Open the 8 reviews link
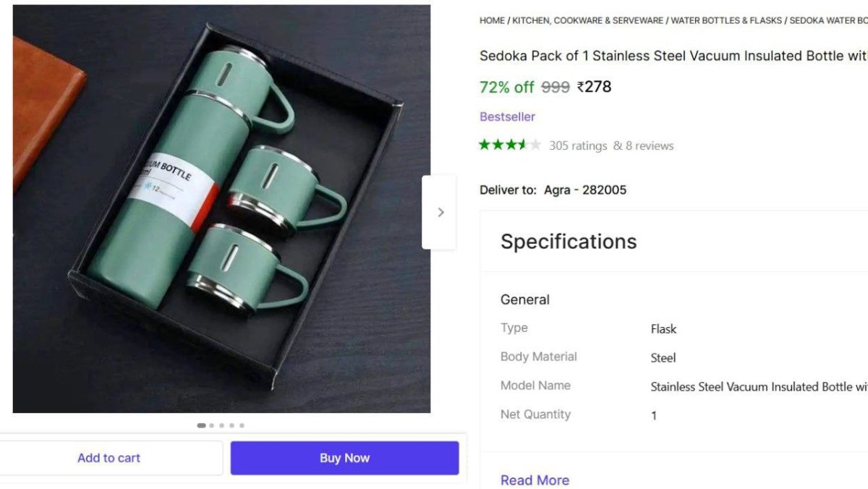Screen dimensions: 868x489 (x=648, y=145)
